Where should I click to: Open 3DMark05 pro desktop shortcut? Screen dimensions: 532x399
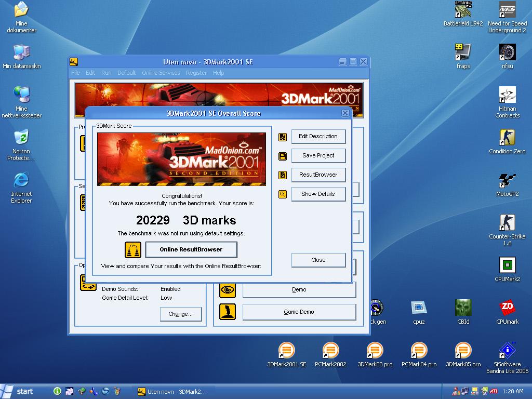463,354
